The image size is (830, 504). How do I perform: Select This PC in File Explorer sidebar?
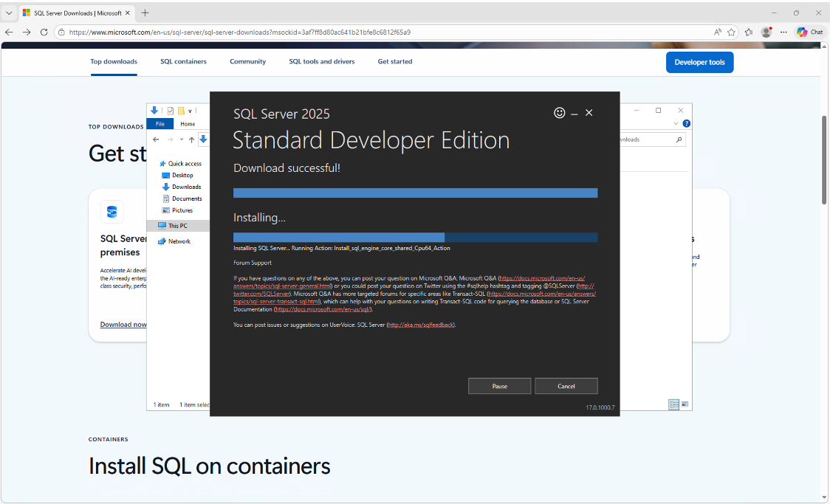click(x=178, y=225)
